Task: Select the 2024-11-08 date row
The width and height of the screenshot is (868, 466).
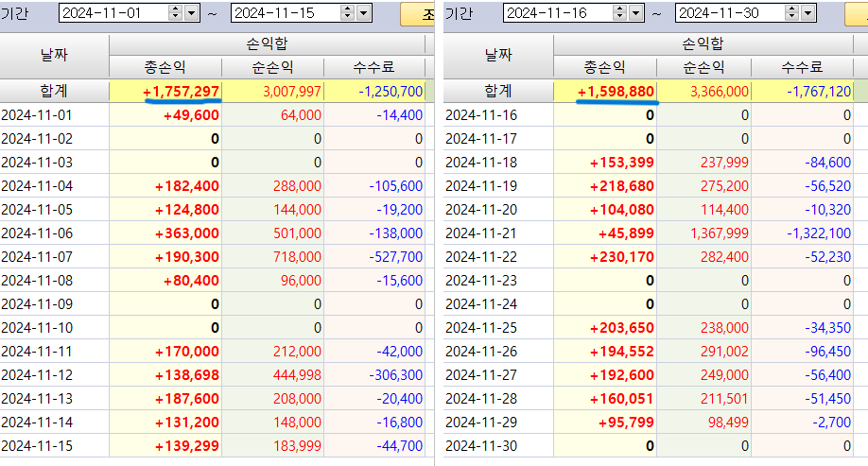Action: coord(54,281)
